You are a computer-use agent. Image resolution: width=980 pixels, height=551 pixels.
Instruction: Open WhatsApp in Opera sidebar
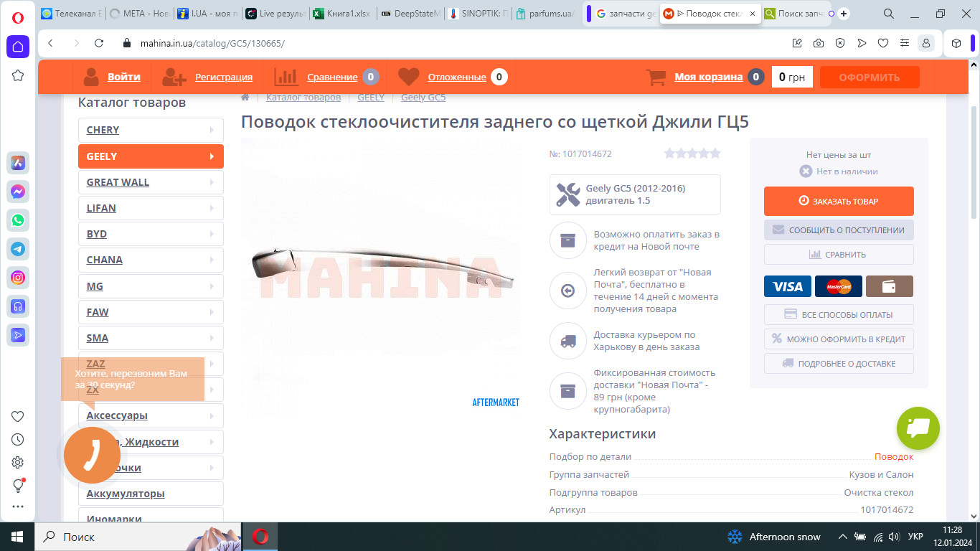pos(18,220)
